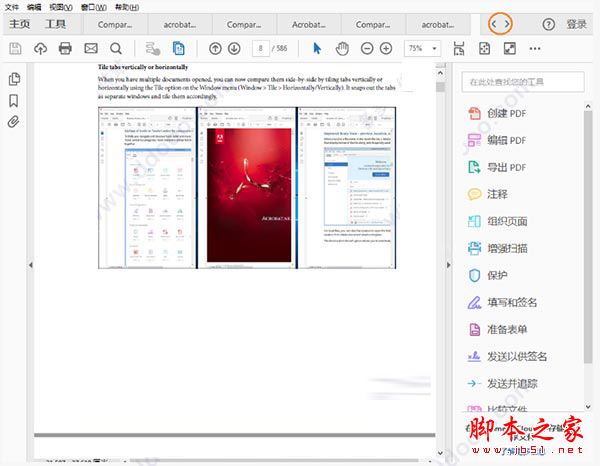Switch to the 主页 tab
The width and height of the screenshot is (600, 466).
click(x=20, y=24)
